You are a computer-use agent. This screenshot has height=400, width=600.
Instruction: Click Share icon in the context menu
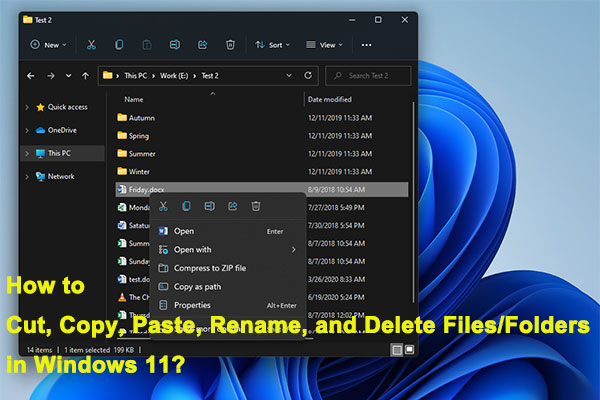point(233,206)
